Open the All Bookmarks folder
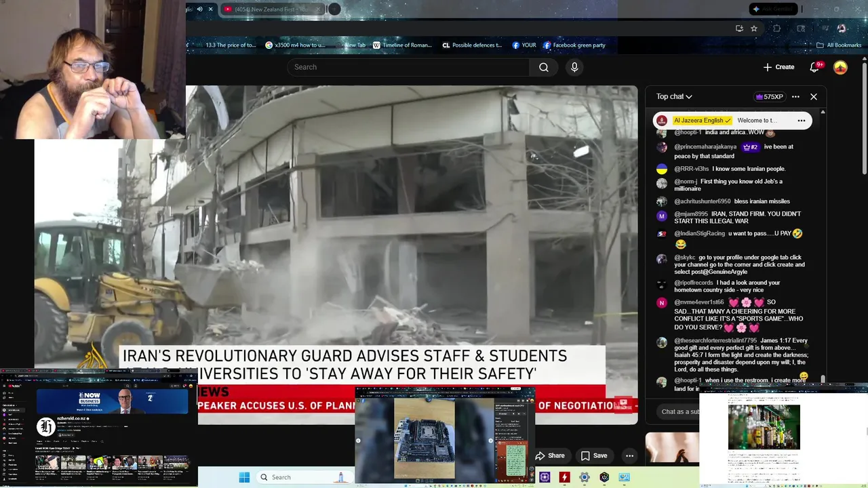868x488 pixels. [x=839, y=45]
